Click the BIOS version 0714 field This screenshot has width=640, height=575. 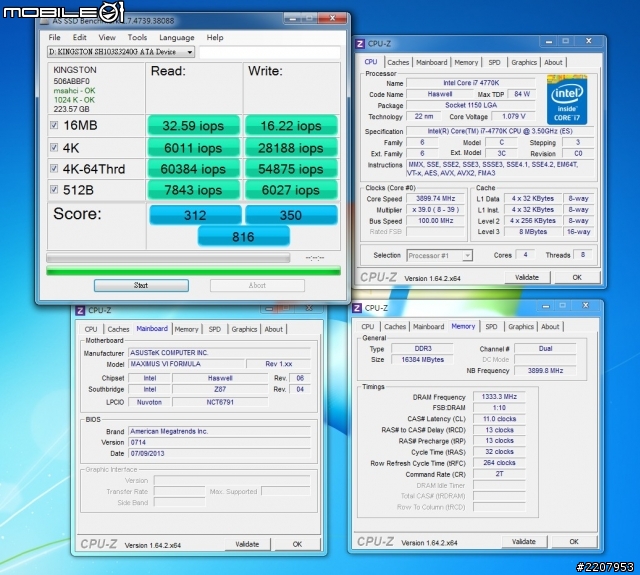click(220, 442)
